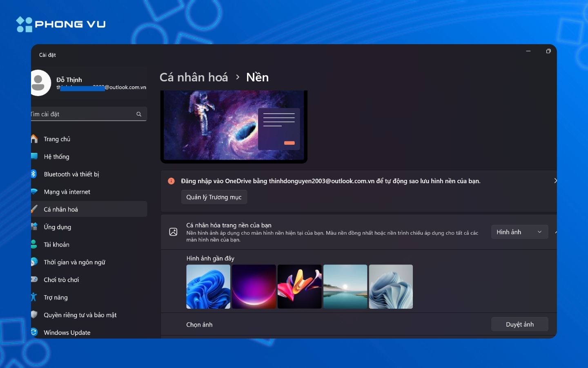Viewport: 588px width, 368px height.
Task: Check Windows Update from the sidebar
Action: click(67, 332)
